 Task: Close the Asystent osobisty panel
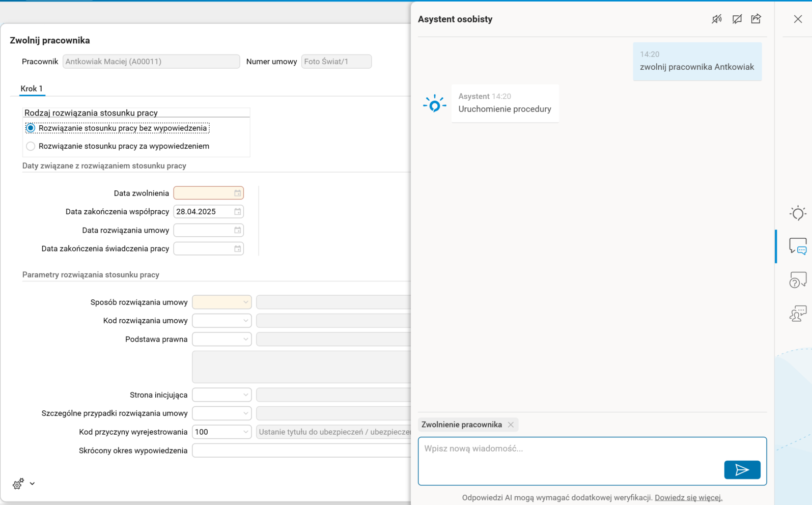tap(798, 19)
